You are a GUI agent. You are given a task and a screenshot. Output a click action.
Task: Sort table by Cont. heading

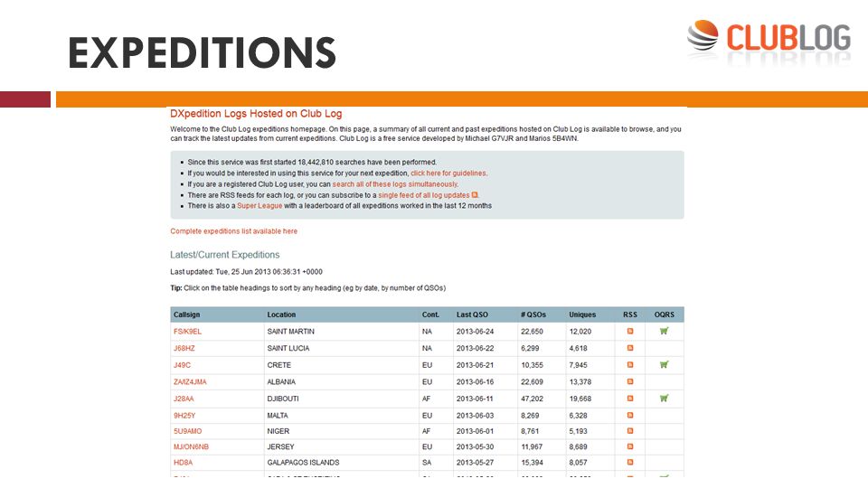430,314
